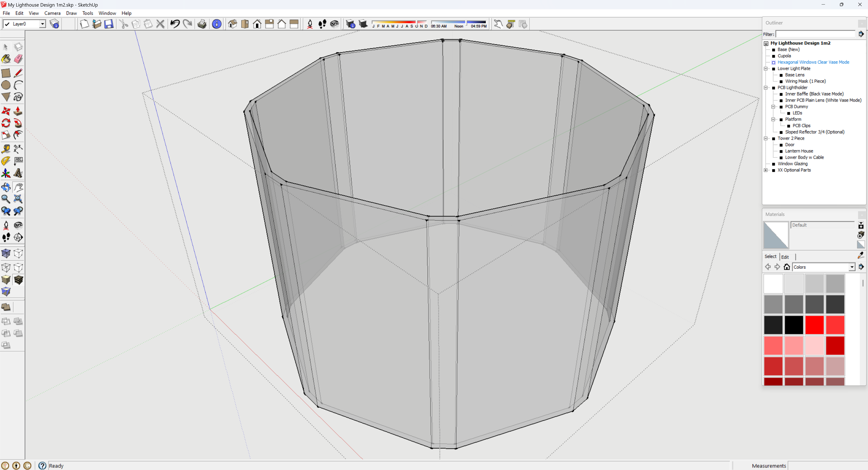Select the Paint Bucket tool
The width and height of the screenshot is (868, 470).
[6, 59]
